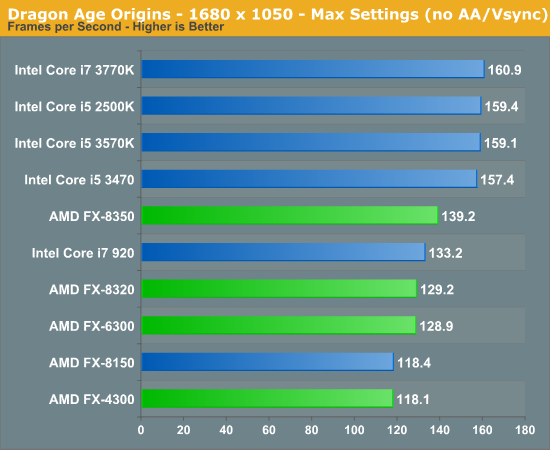Click the x-axis tick label 160
Screen dimensions: 550x450
tap(482, 430)
